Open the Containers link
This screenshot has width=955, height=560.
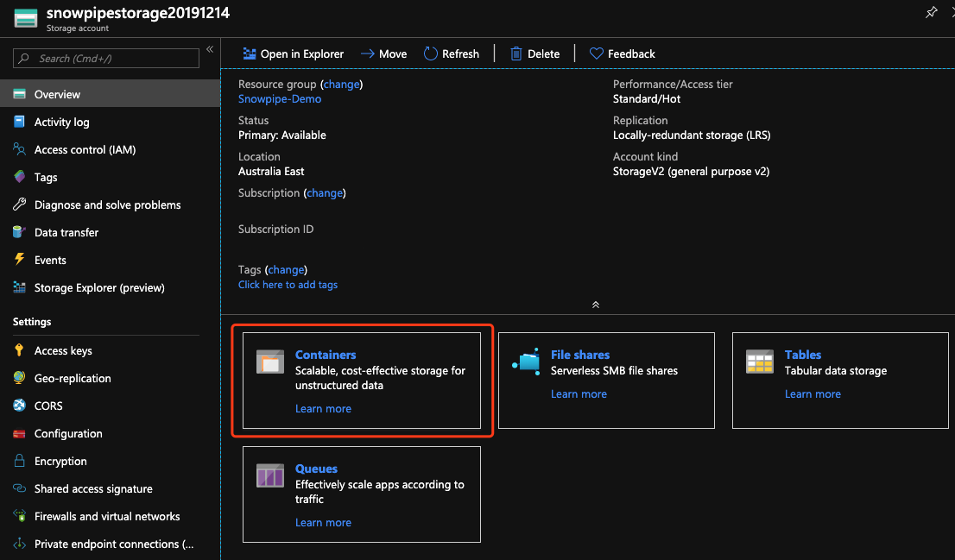(326, 355)
